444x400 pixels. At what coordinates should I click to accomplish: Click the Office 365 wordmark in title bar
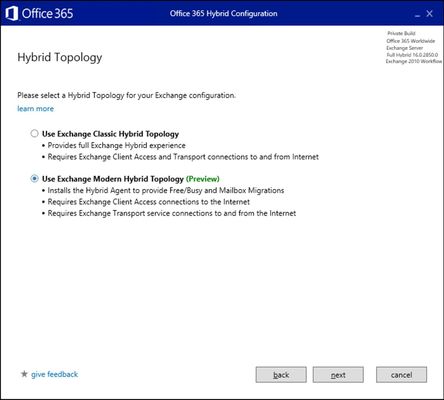[x=47, y=14]
